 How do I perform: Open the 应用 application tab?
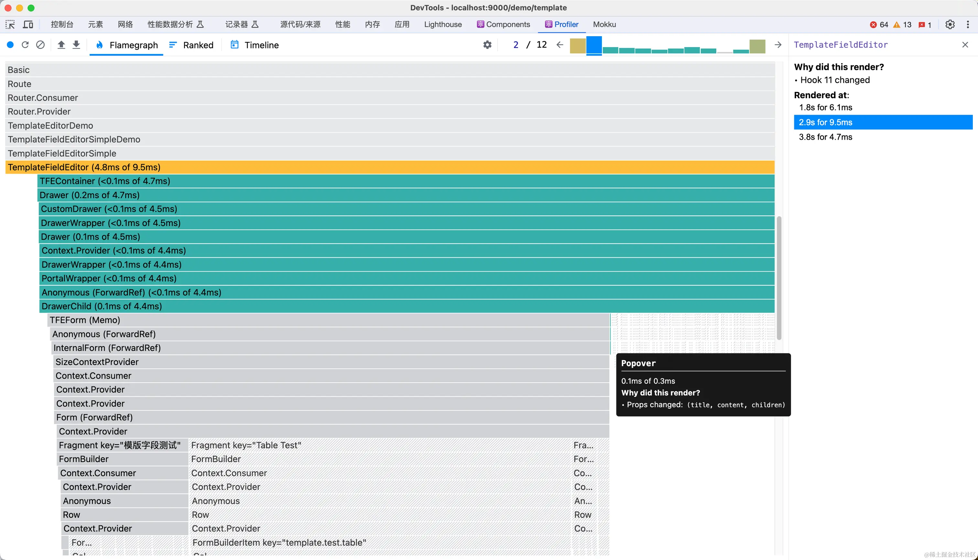click(402, 25)
